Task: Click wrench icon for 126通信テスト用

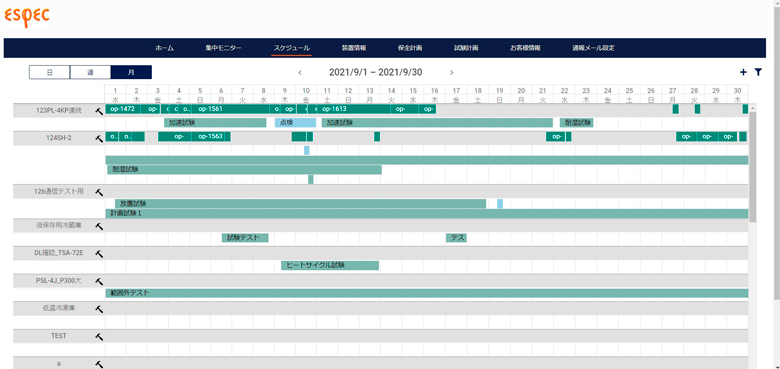Action: coord(99,192)
